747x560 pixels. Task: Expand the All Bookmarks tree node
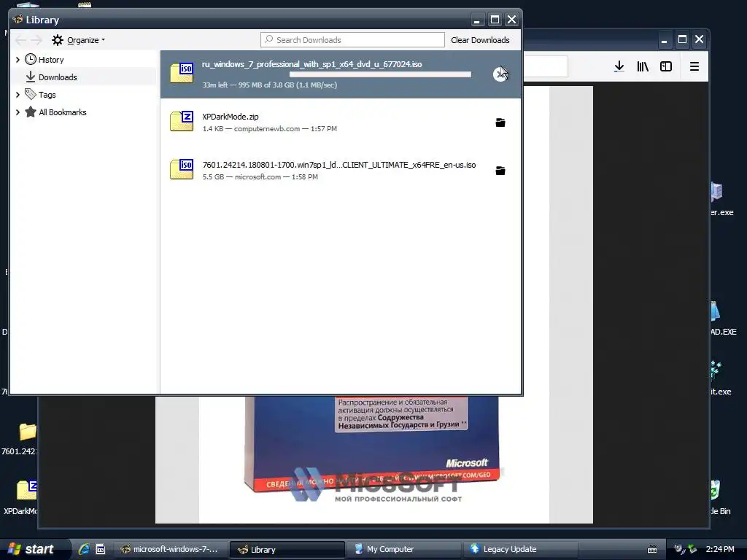18,112
